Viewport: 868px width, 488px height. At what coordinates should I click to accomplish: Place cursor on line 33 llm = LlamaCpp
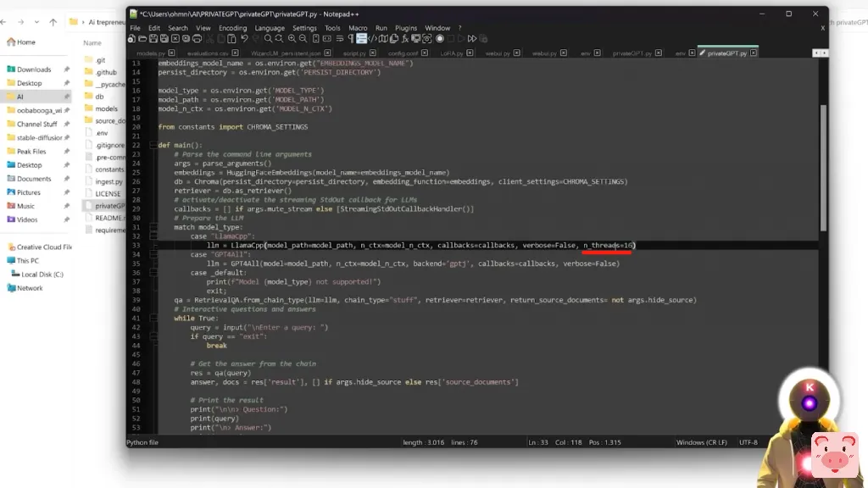(421, 245)
